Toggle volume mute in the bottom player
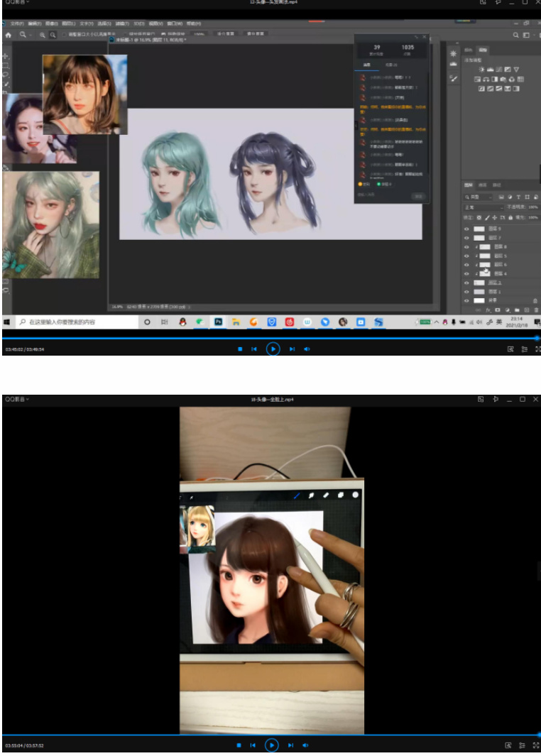 click(306, 745)
